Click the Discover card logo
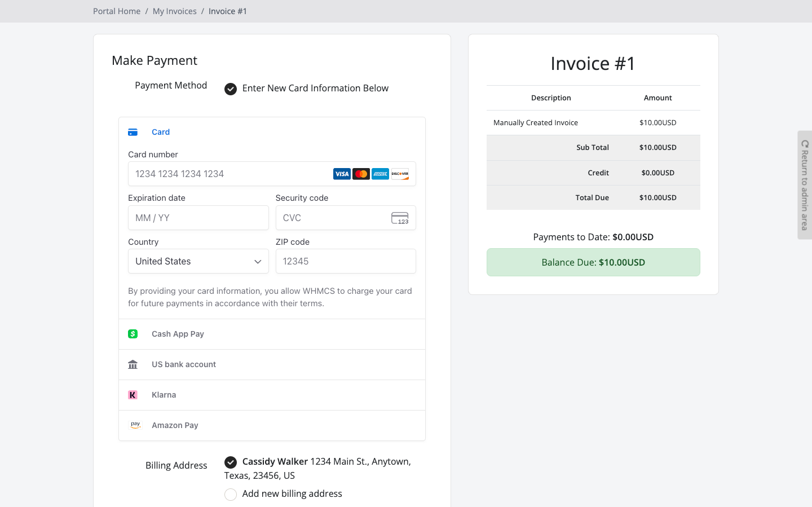 pos(400,174)
